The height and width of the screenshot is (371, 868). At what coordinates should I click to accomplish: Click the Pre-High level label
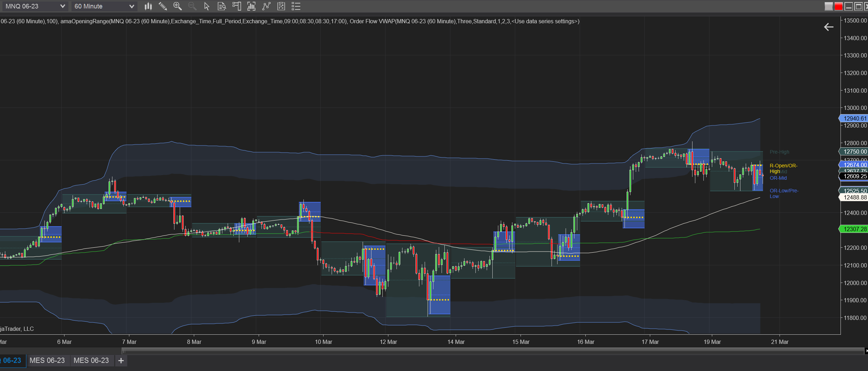click(779, 152)
